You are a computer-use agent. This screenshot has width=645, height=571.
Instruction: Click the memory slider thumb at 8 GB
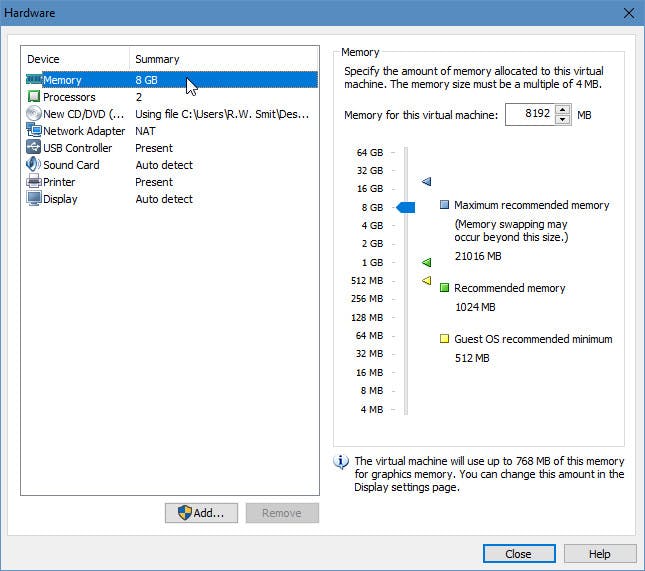[x=406, y=207]
